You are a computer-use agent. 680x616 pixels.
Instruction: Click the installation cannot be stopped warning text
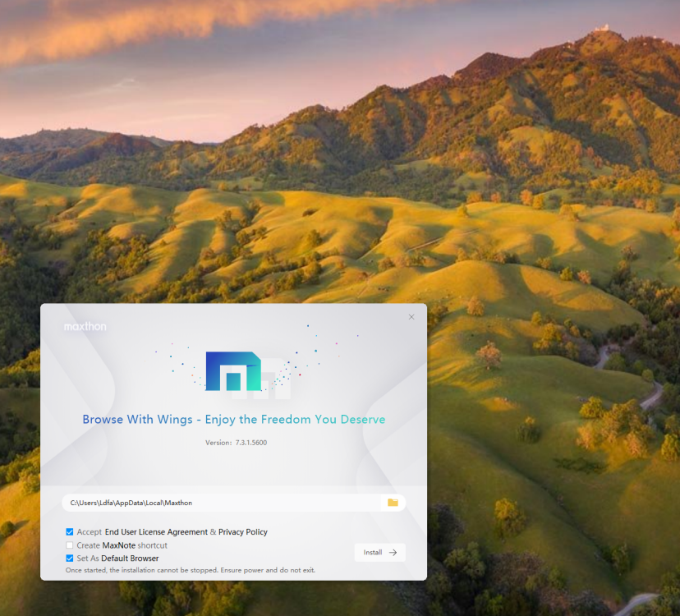[190, 570]
